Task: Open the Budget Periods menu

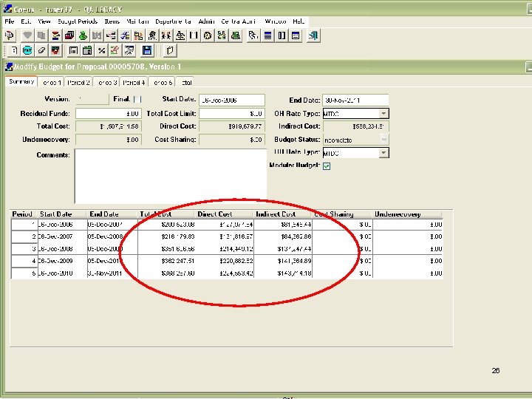Action: [x=78, y=21]
